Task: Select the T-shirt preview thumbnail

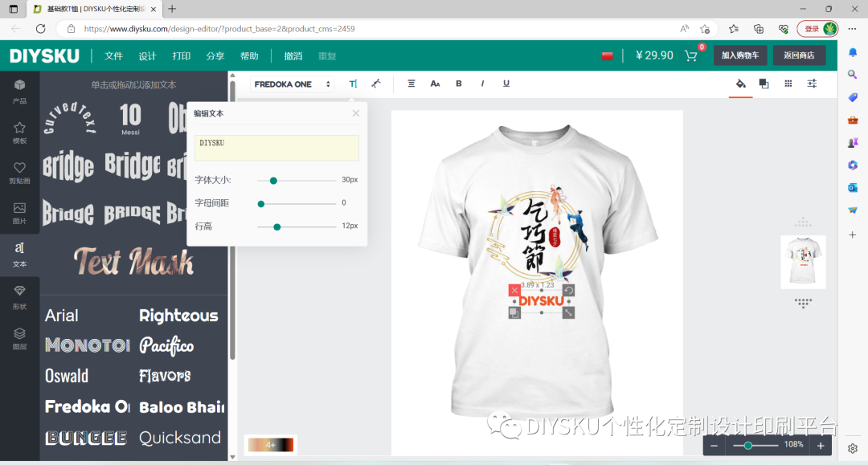Action: tap(803, 262)
